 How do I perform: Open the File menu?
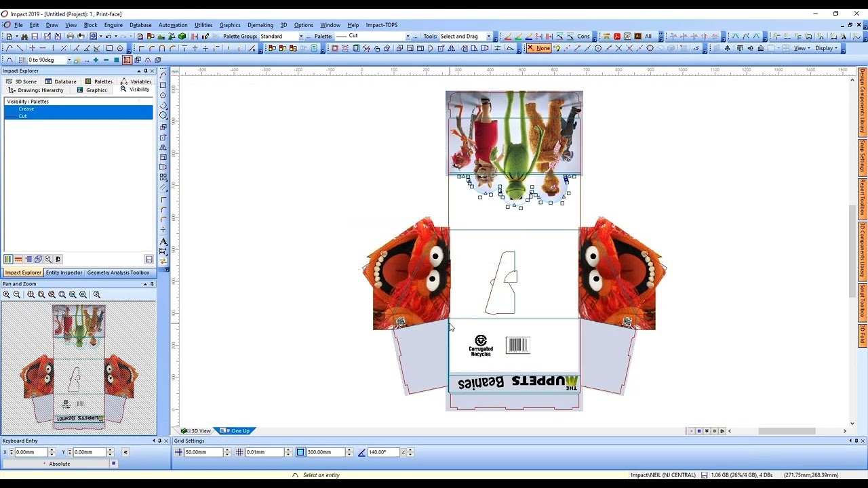18,25
